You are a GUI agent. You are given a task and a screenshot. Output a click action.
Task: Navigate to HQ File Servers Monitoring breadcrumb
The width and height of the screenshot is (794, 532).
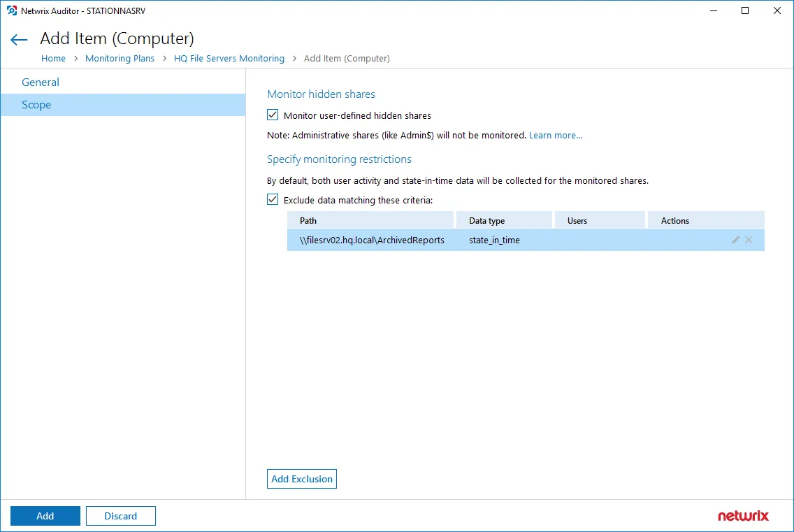click(x=229, y=58)
